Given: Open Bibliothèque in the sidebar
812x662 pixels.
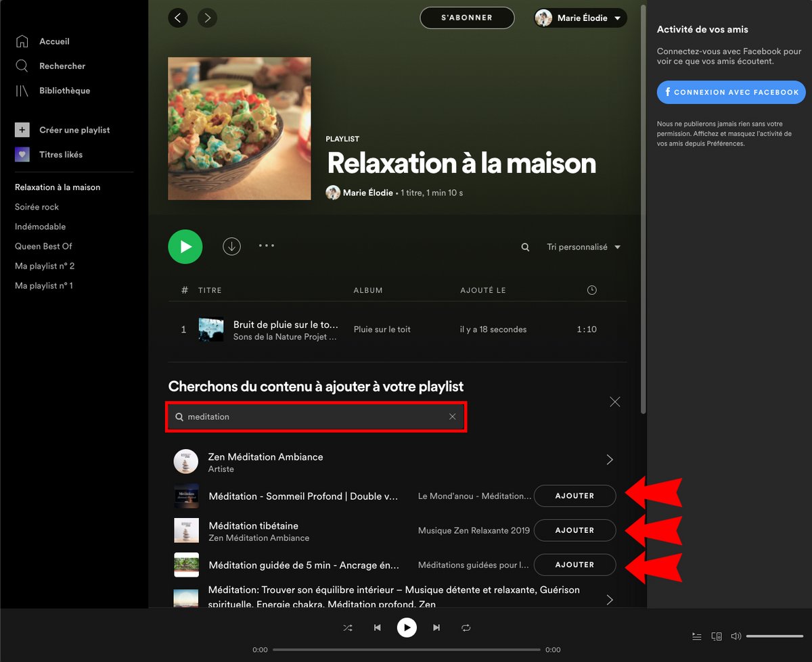Looking at the screenshot, I should (x=64, y=91).
